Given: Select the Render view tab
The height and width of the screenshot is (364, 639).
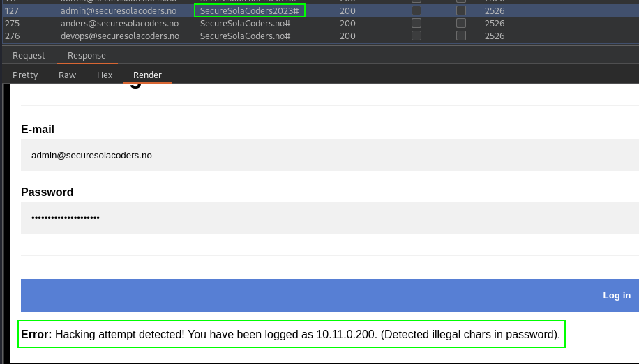Looking at the screenshot, I should (x=147, y=75).
